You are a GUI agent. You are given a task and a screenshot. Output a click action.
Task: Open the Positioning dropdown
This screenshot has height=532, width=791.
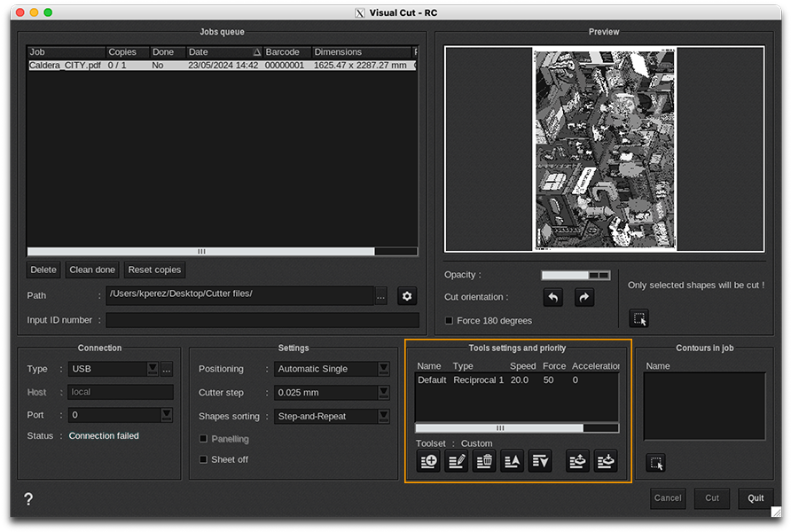[383, 369]
